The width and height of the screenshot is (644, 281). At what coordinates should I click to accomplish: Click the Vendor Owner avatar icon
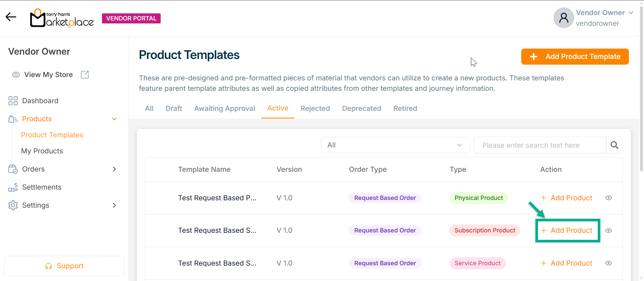coord(563,18)
